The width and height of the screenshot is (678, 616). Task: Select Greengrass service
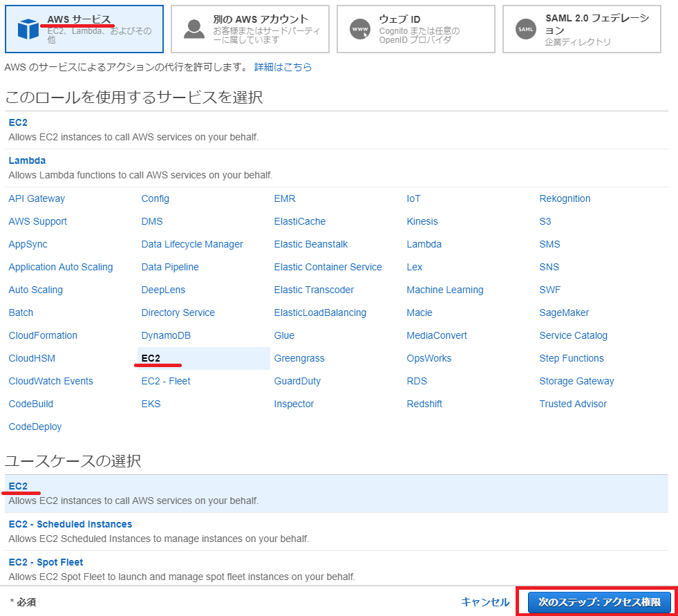[x=299, y=358]
